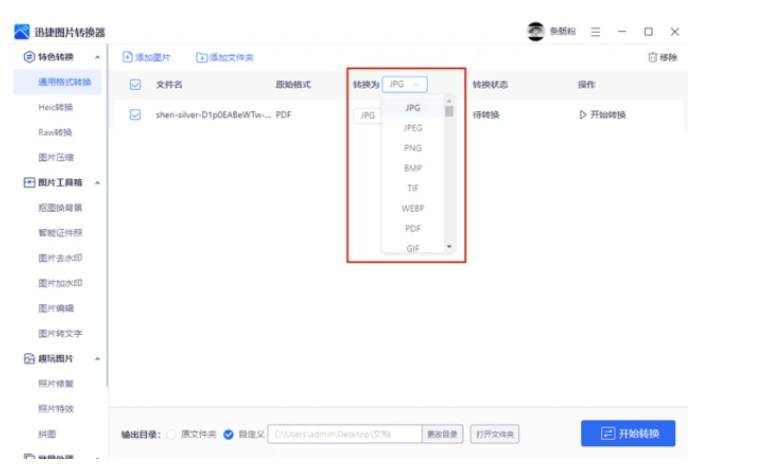Collapse the 转换为 JPG dropdown in header
This screenshot has height=474, width=762.
(x=405, y=85)
